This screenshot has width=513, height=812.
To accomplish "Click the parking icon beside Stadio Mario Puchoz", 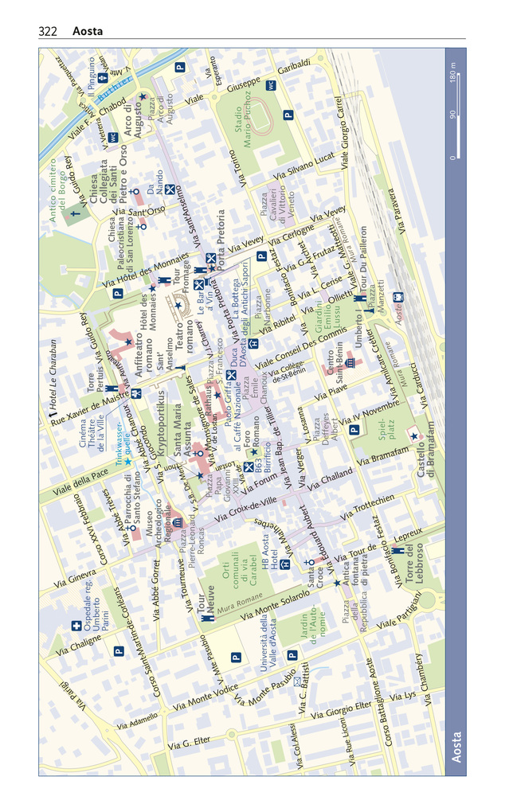I will [288, 115].
